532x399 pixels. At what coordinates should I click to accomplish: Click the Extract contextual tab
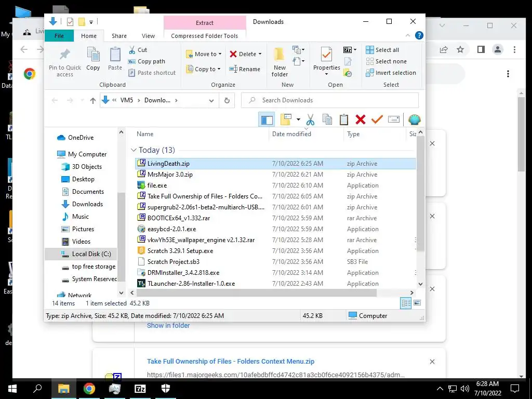[x=205, y=23]
